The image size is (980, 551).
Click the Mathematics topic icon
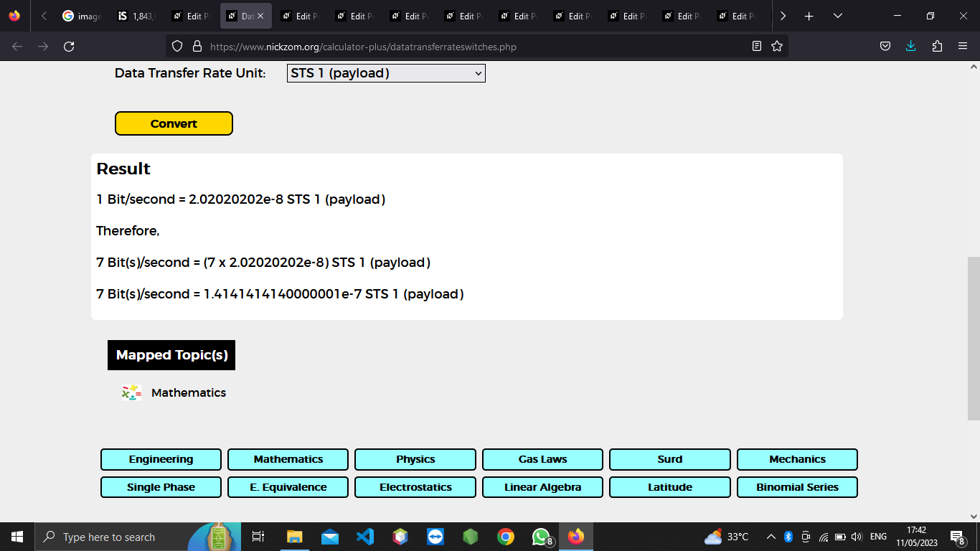coord(131,392)
